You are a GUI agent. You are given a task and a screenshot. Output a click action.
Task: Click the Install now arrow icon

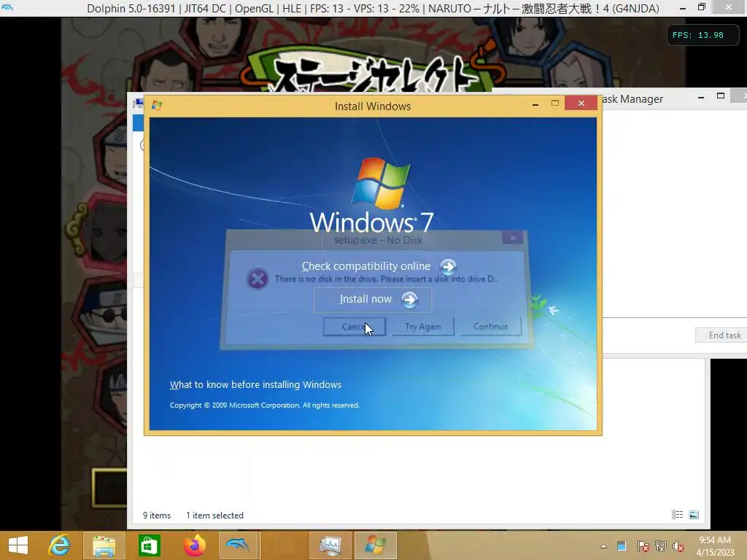click(x=409, y=300)
